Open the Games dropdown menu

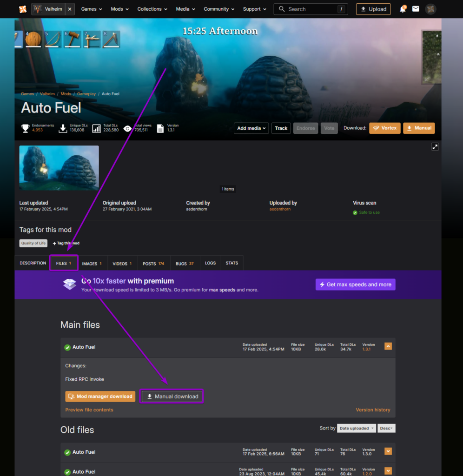pos(92,9)
